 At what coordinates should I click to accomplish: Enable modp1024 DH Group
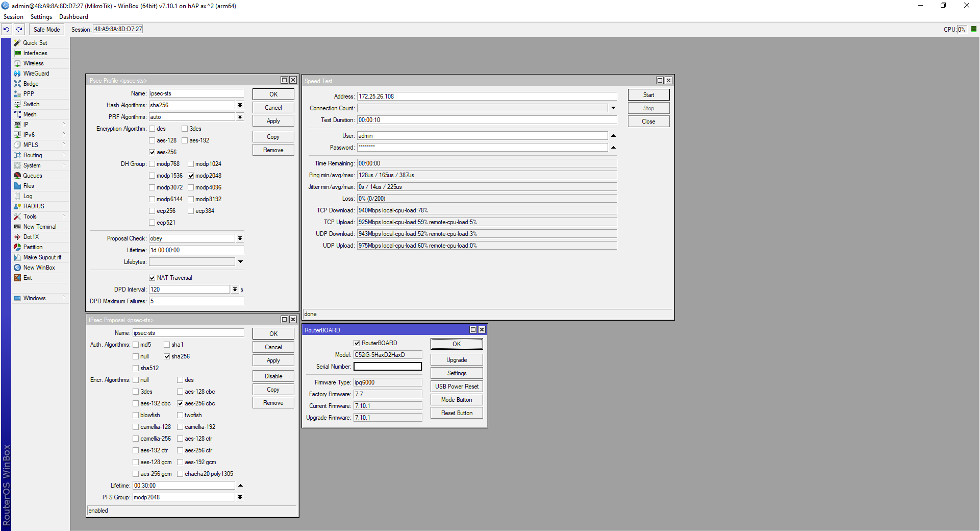pos(191,164)
